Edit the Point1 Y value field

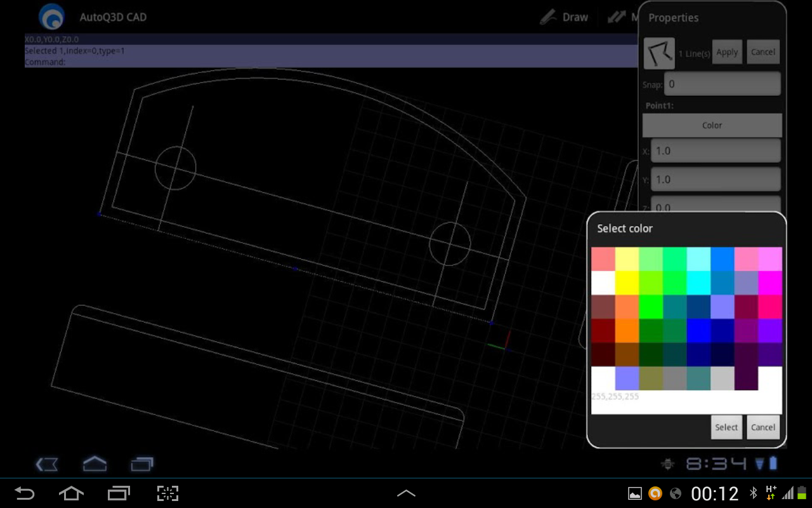coord(716,180)
